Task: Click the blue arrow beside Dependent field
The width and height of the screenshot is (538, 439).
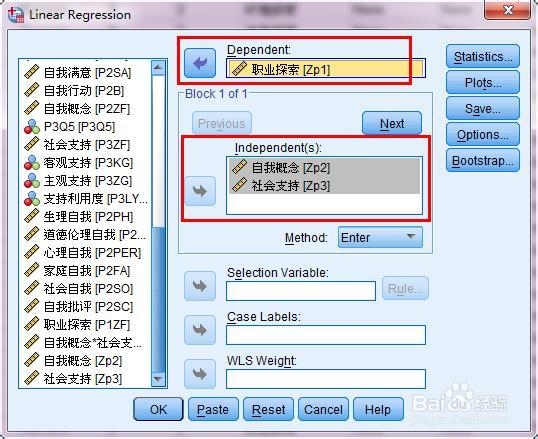Action: click(200, 63)
